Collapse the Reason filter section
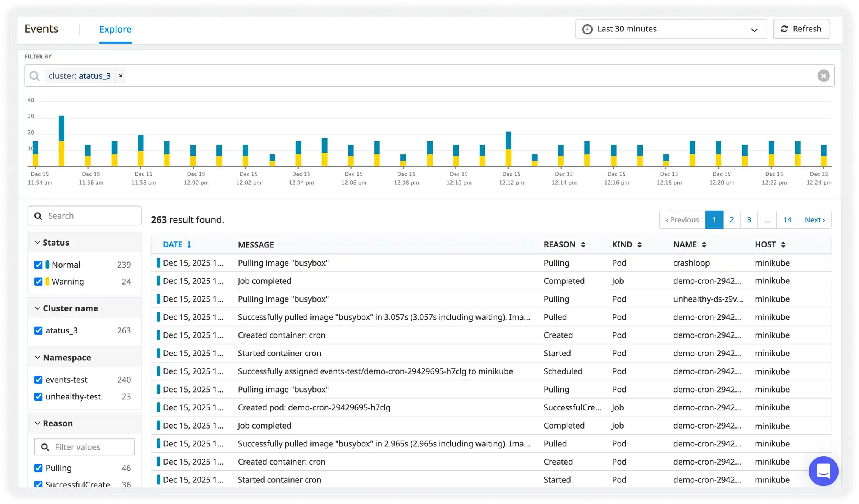859x504 pixels. (37, 423)
